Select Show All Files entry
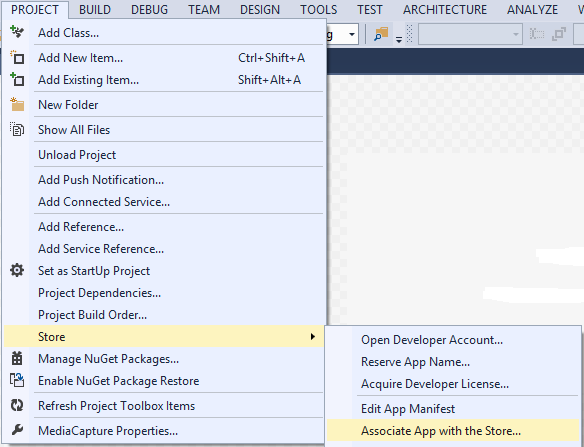 (x=164, y=129)
